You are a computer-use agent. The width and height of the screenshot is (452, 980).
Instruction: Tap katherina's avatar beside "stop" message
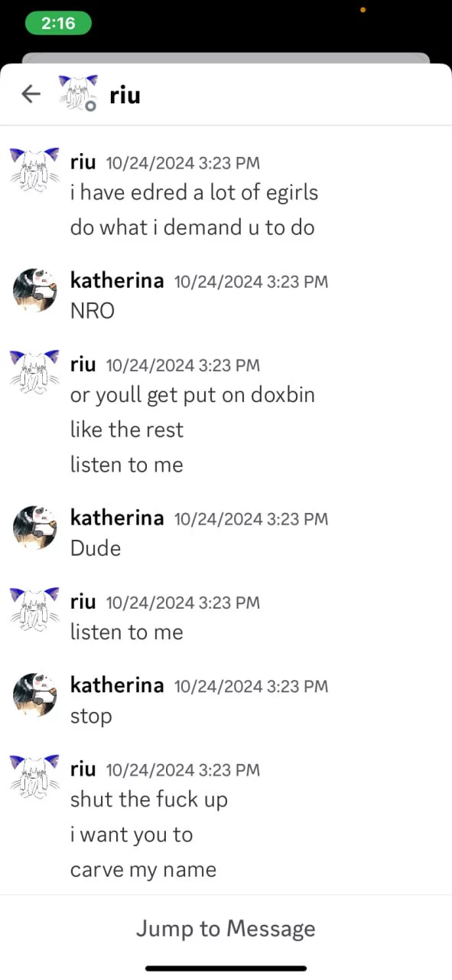coord(36,694)
